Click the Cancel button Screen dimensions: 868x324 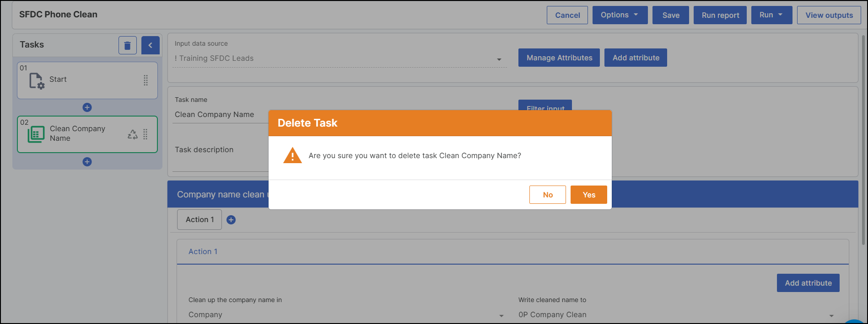tap(567, 15)
